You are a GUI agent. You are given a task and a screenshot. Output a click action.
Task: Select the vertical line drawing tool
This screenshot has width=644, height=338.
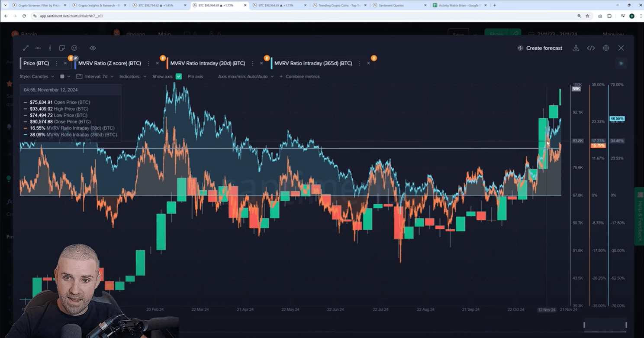click(x=50, y=48)
